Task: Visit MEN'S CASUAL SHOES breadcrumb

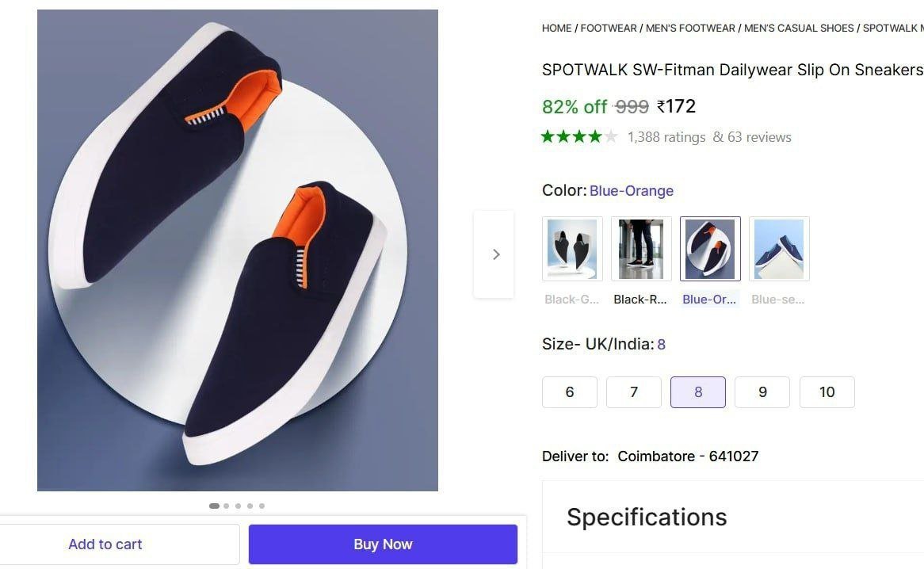Action: [x=797, y=28]
